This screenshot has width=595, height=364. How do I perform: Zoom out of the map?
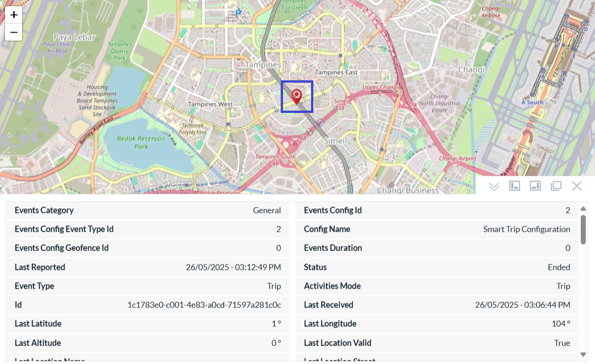13,32
